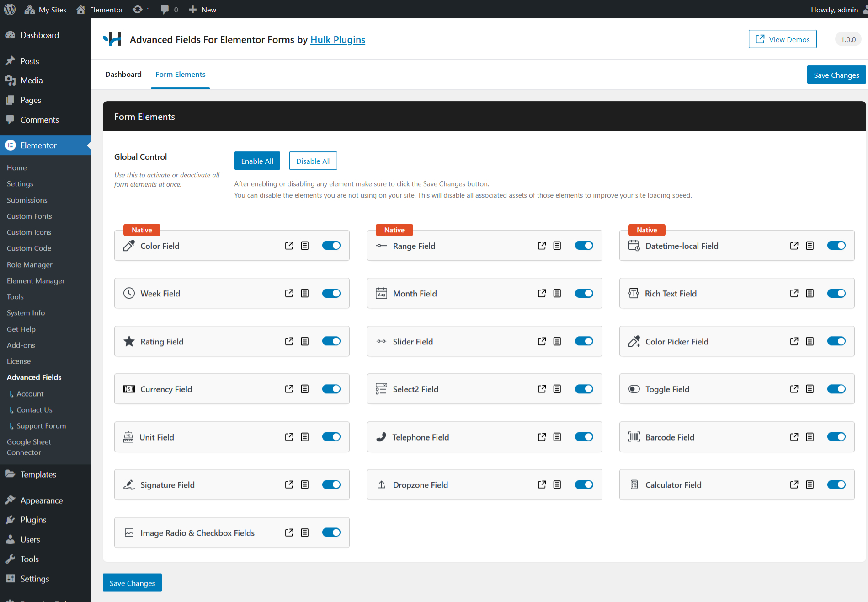The width and height of the screenshot is (868, 602).
Task: Open the Datetime-local Field demo link icon
Action: 794,246
